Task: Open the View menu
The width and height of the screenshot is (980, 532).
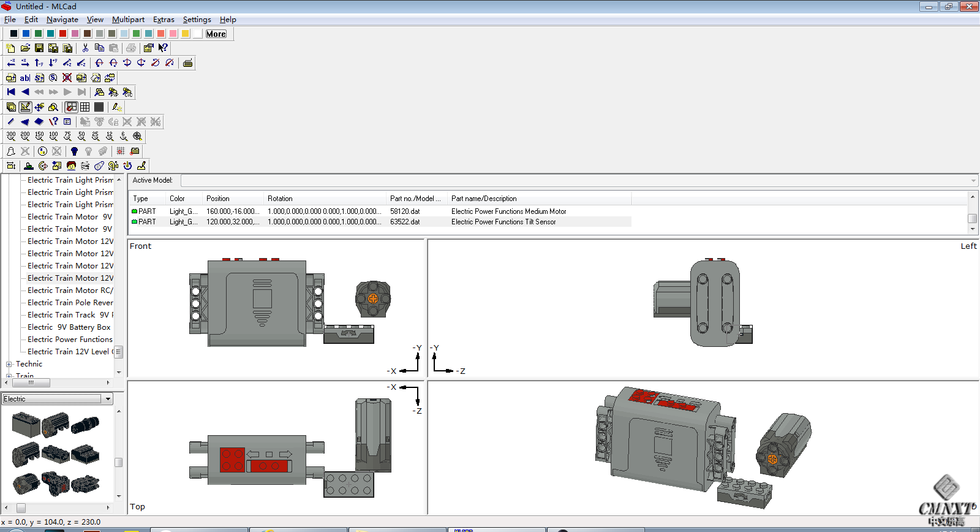Action: pos(95,20)
